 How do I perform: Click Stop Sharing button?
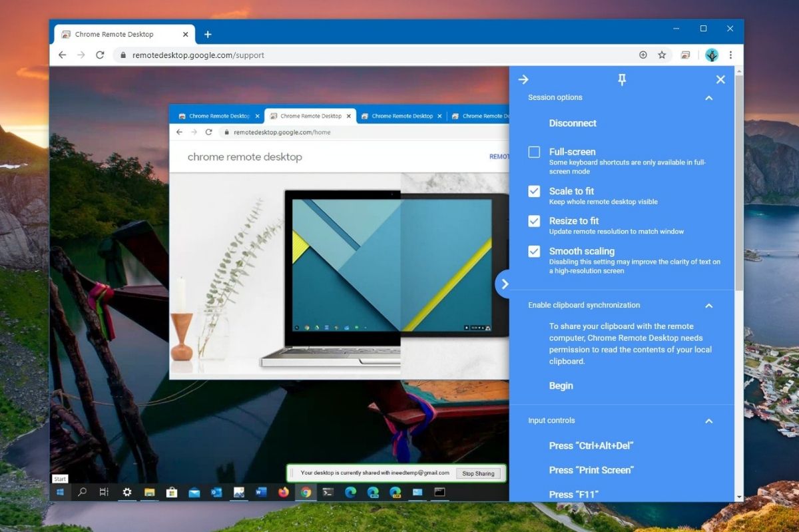(478, 473)
